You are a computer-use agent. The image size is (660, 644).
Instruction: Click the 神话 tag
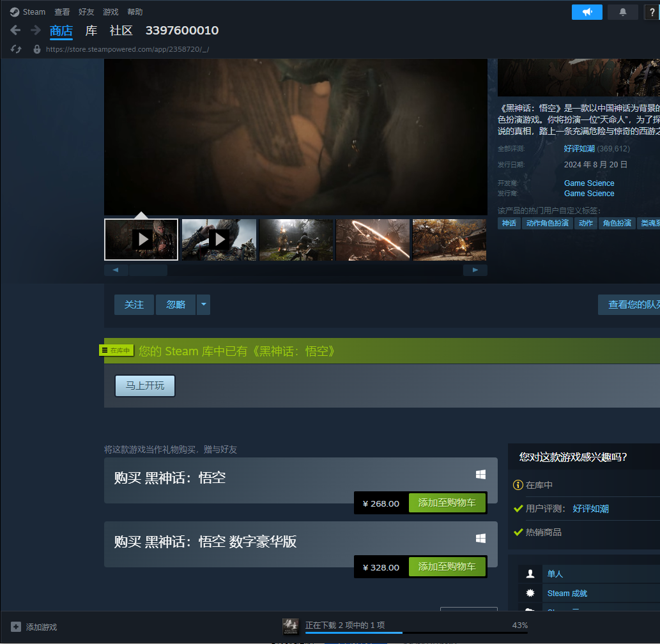509,223
